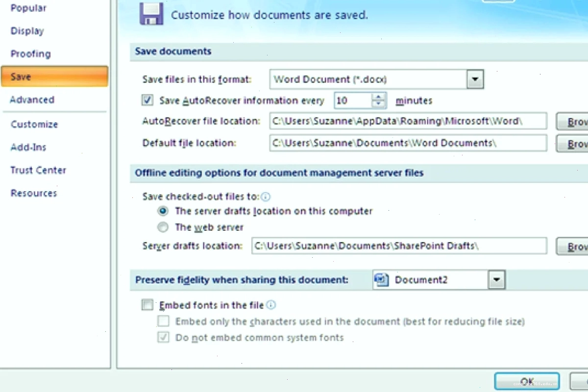Uncheck Save AutoRecover information every
The width and height of the screenshot is (588, 392).
coord(147,100)
